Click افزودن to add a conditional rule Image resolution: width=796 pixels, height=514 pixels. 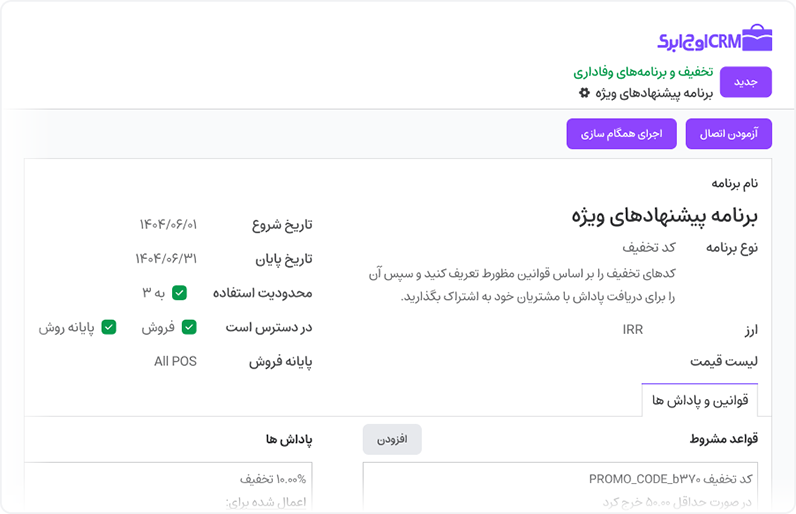click(x=392, y=439)
